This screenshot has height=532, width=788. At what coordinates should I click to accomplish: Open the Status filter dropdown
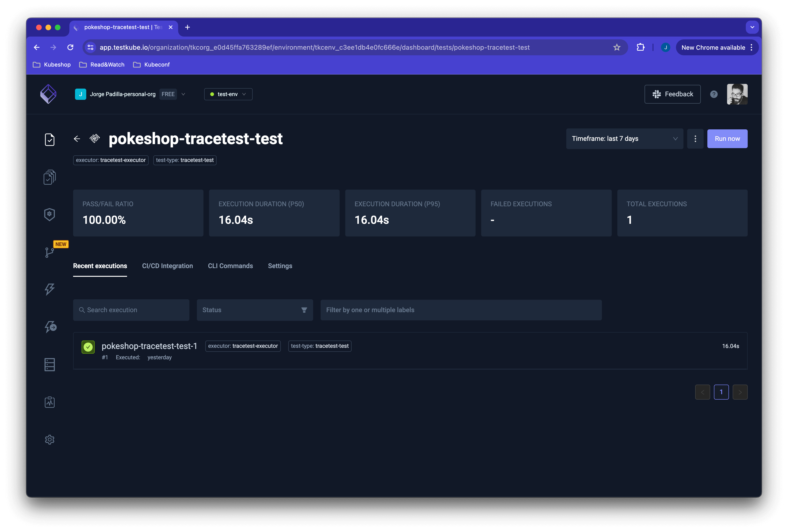click(255, 310)
